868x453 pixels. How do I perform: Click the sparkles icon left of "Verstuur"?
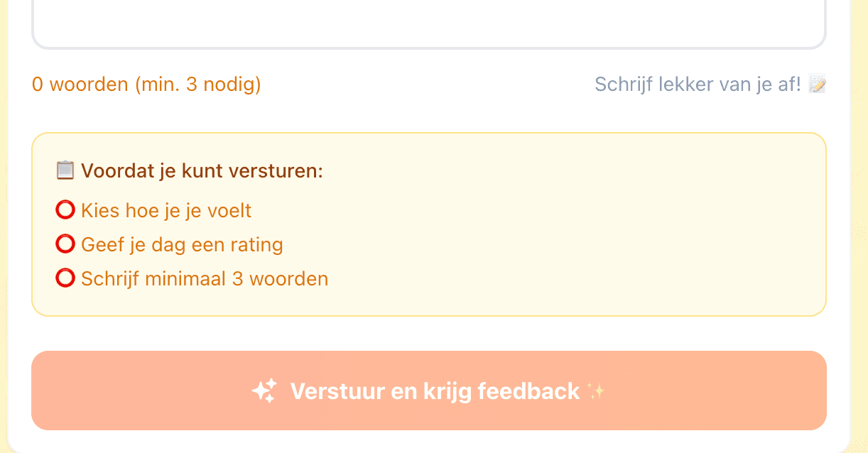pyautogui.click(x=265, y=390)
